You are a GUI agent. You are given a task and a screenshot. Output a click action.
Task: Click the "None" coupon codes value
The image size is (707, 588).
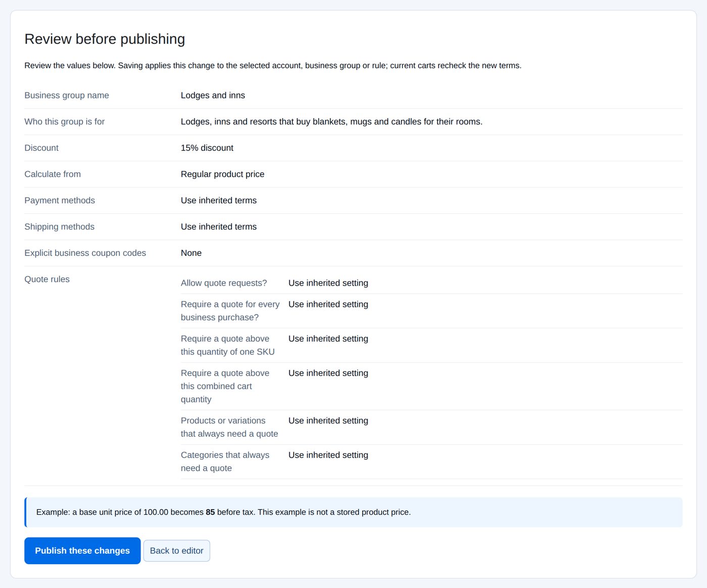click(191, 253)
